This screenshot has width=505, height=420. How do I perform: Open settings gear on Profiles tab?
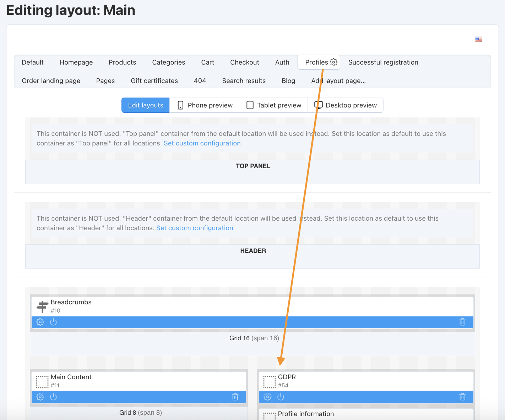click(x=333, y=62)
